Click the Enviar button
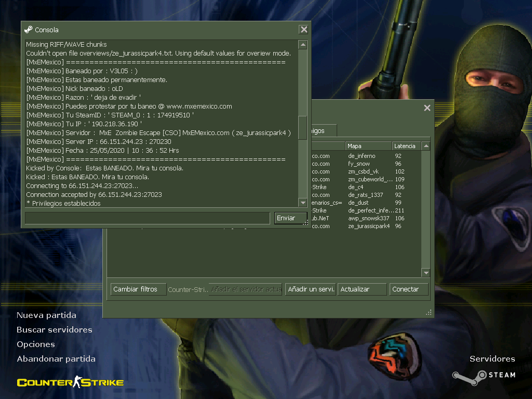532x399 pixels. [290, 218]
